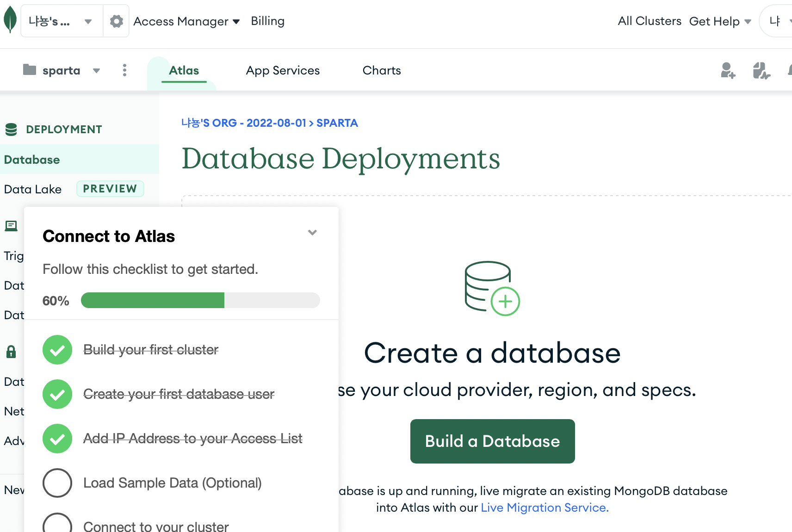
Task: Select Data Lake in the sidebar
Action: [33, 189]
